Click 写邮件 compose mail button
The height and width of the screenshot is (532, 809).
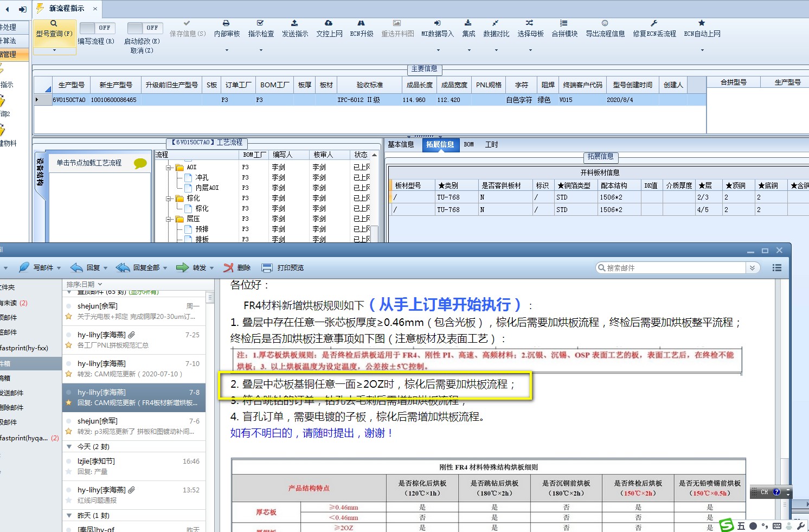click(x=36, y=267)
